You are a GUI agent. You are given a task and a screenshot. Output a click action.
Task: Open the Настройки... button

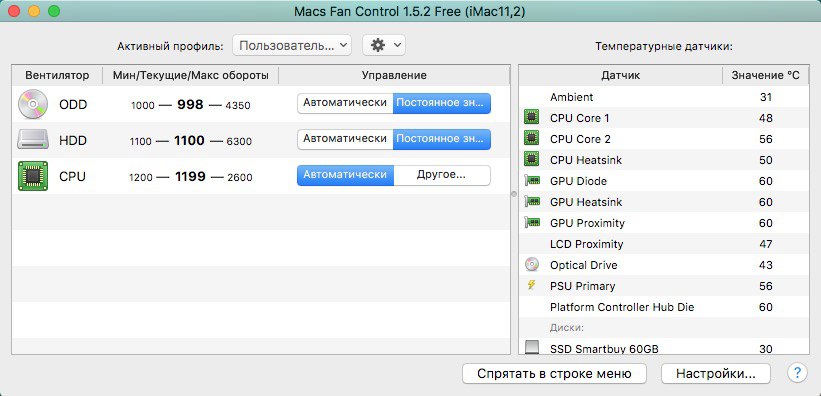[x=716, y=373]
